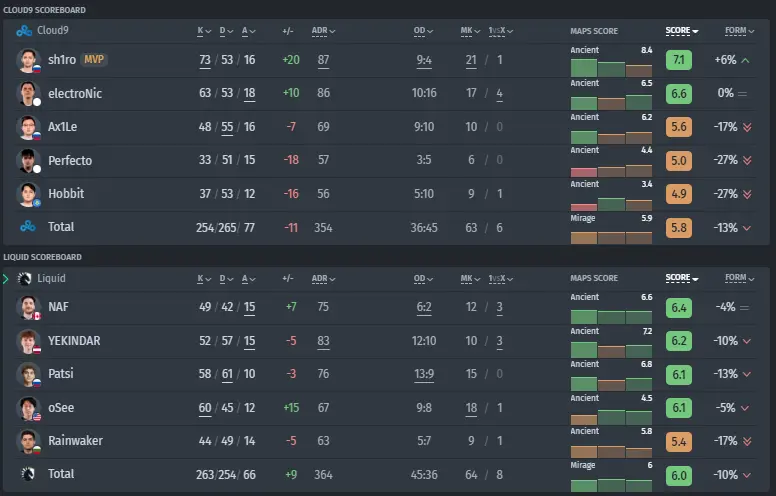Viewport: 776px width, 496px height.
Task: Click YEKINDAR's avatar picture
Action: (28, 341)
